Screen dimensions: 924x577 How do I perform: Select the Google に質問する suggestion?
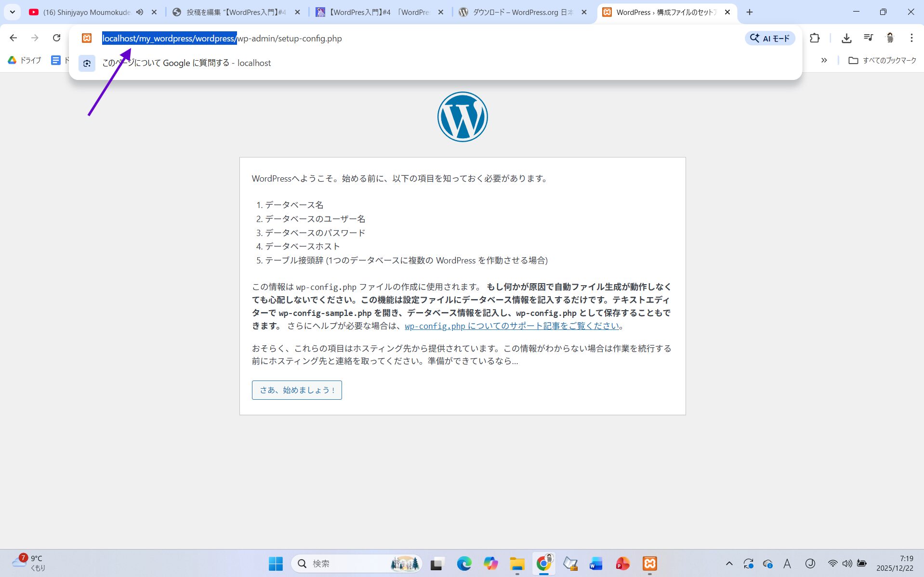click(186, 63)
